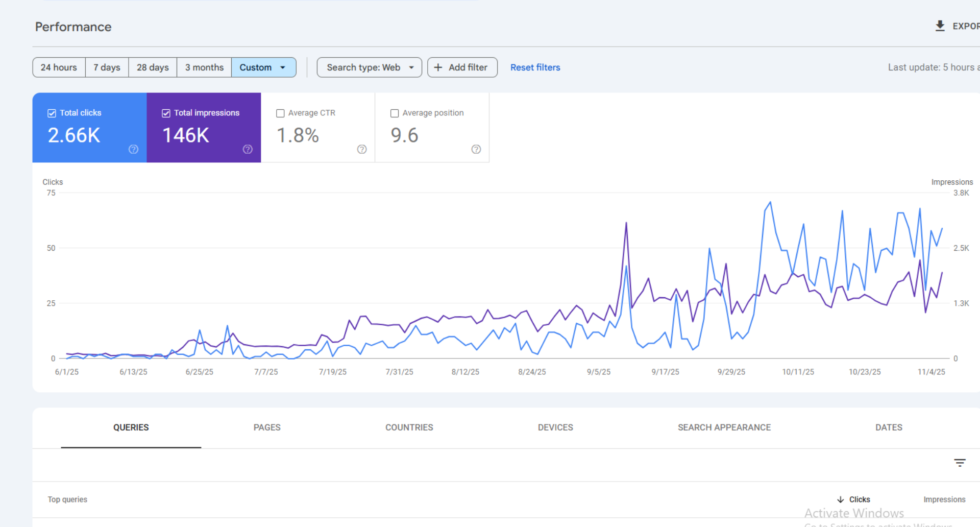Click the Reset filters link

coord(535,67)
